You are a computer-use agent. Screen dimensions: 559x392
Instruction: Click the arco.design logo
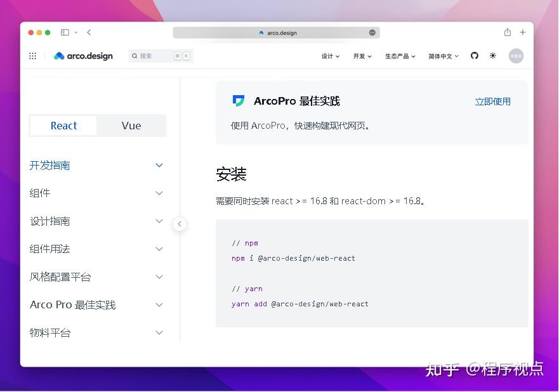coord(82,56)
